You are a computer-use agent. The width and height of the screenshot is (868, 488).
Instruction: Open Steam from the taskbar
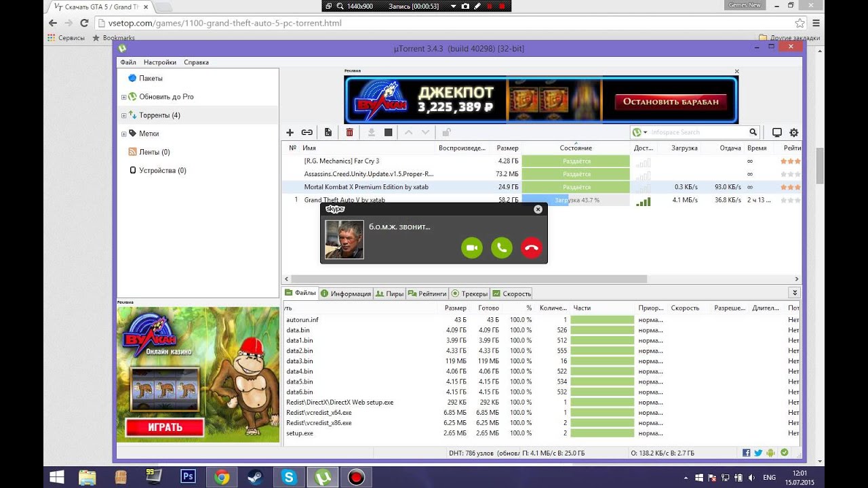(x=256, y=477)
